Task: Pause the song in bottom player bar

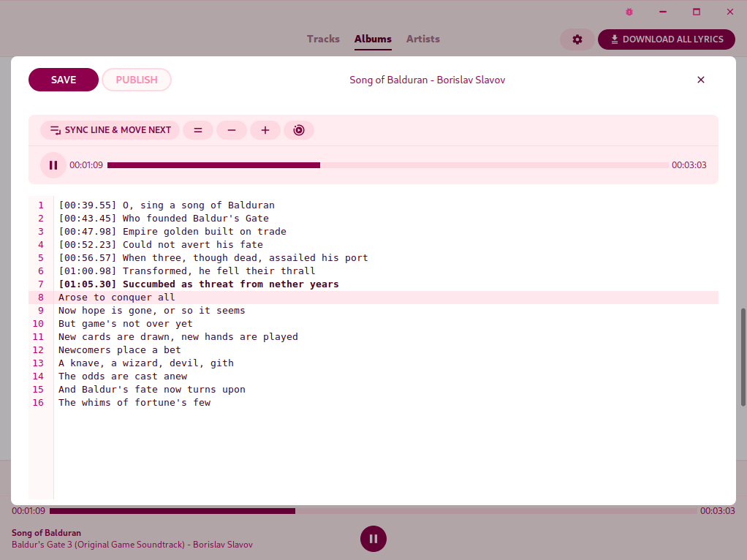Action: (x=373, y=539)
